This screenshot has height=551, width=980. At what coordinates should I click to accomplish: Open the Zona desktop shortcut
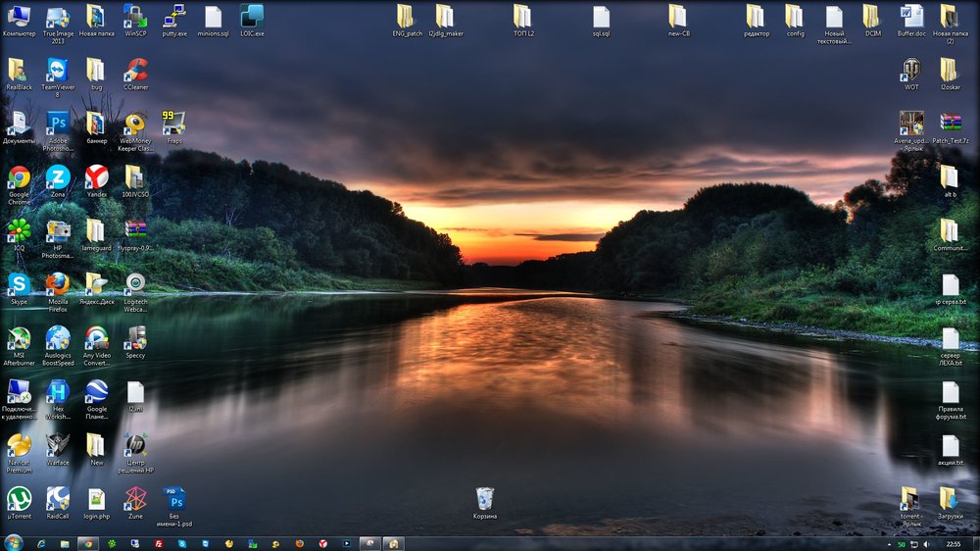(58, 177)
